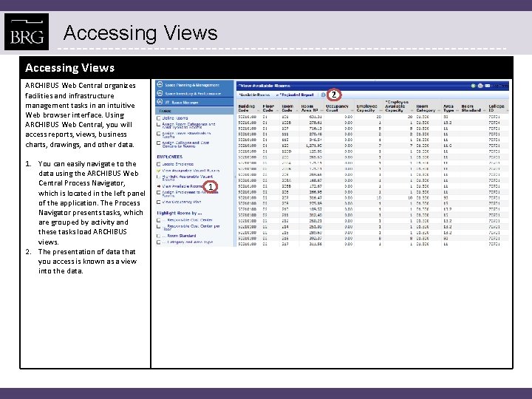The height and width of the screenshot is (399, 532).
Task: Select the room area cell 316.47
Action: click(x=316, y=197)
